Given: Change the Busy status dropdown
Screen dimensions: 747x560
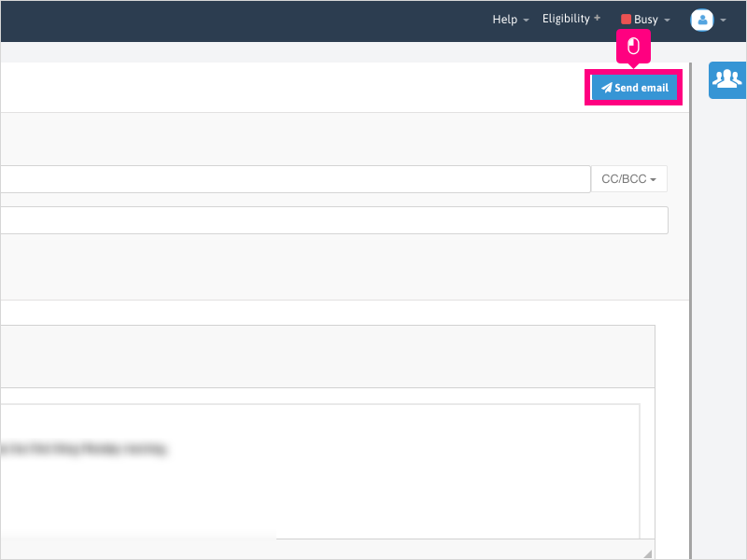Looking at the screenshot, I should point(645,20).
